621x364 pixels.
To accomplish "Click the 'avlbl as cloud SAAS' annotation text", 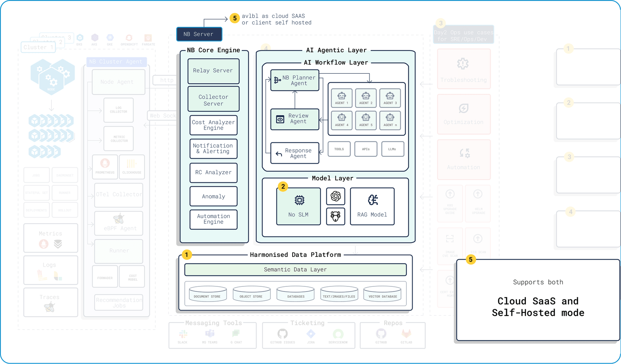I will [x=273, y=16].
